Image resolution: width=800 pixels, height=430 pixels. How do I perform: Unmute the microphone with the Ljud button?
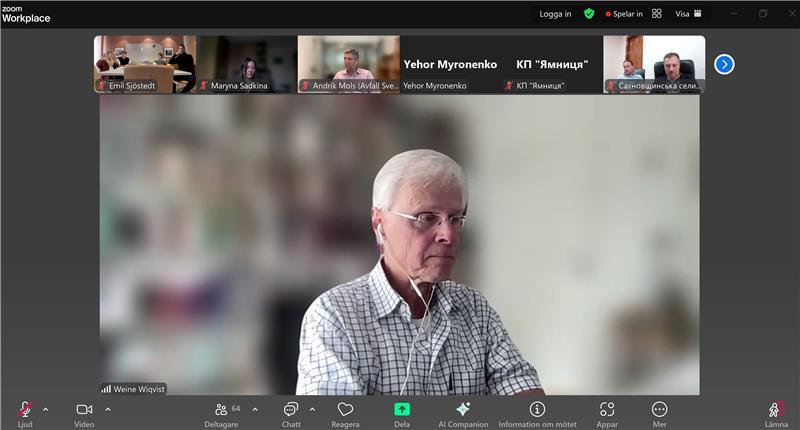(x=24, y=410)
